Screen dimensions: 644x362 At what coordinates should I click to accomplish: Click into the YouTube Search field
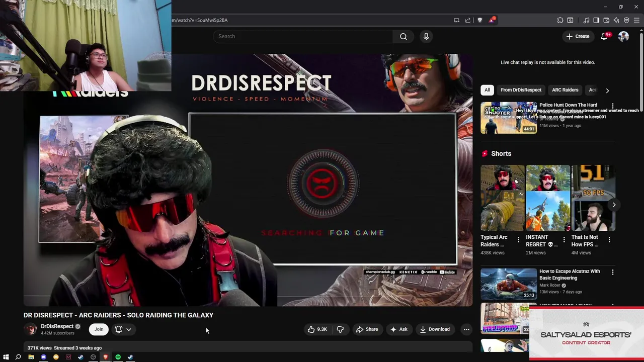click(303, 36)
